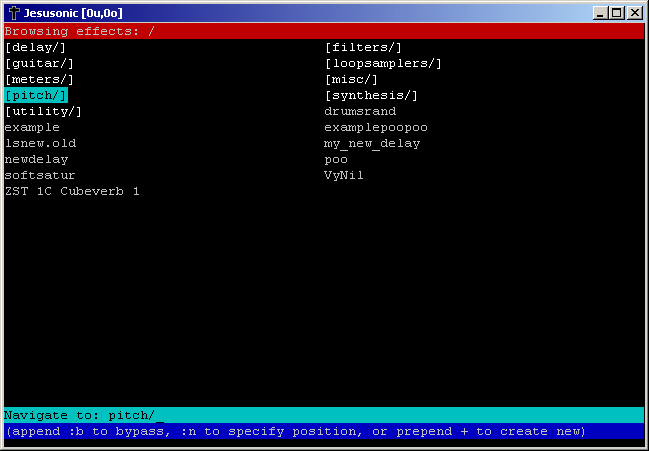This screenshot has height=451, width=649.
Task: Click the Navigate to input field
Action: 324,415
